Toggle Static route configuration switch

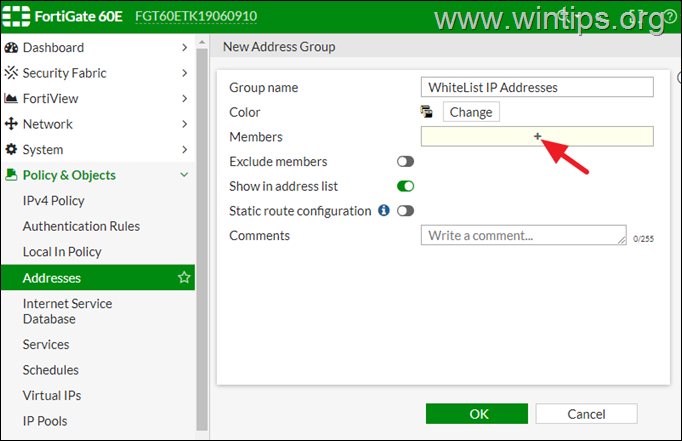[x=406, y=211]
